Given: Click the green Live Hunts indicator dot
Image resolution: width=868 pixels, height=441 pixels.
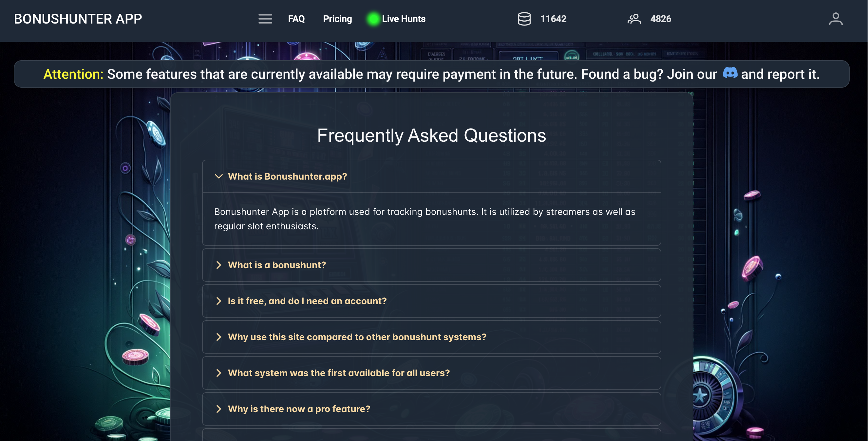Looking at the screenshot, I should [x=373, y=19].
